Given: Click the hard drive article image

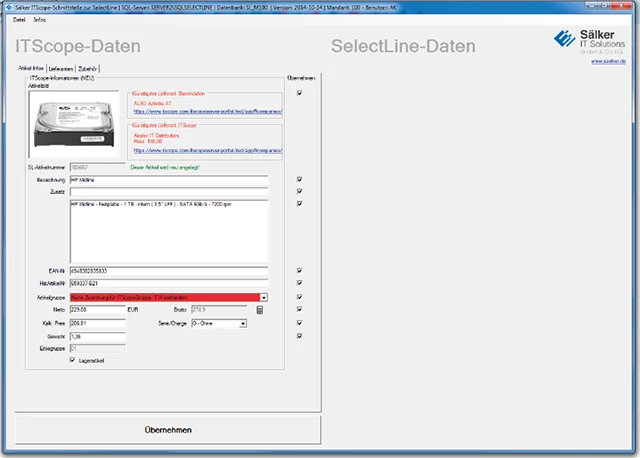Looking at the screenshot, I should click(74, 124).
